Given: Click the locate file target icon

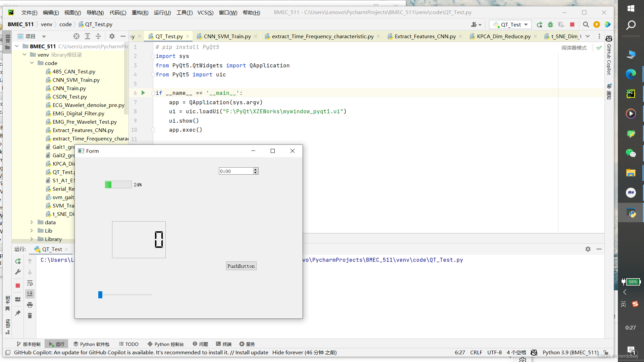Looking at the screenshot, I should click(76, 36).
